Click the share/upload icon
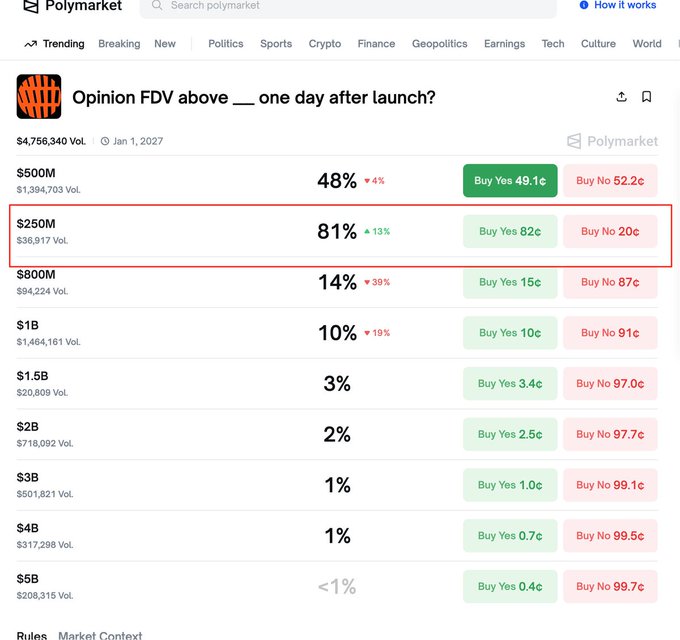This screenshot has width=680, height=640. (x=621, y=97)
